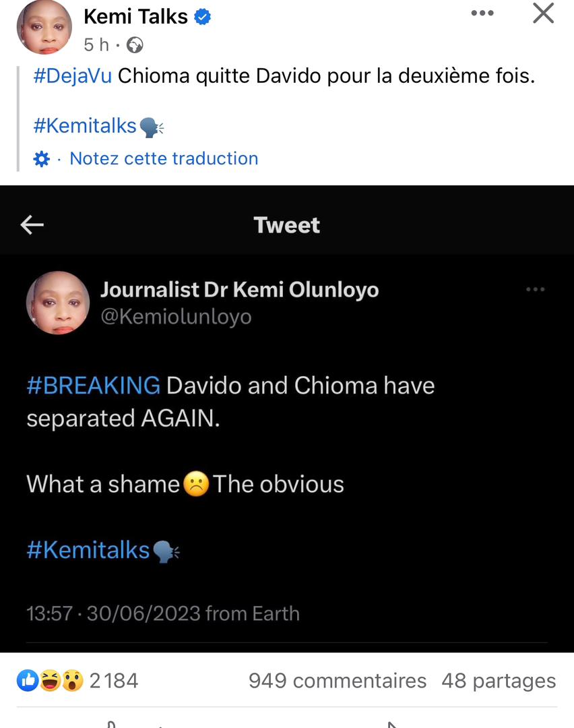
Task: Open the #DejaVu hashtag
Action: coord(73,75)
